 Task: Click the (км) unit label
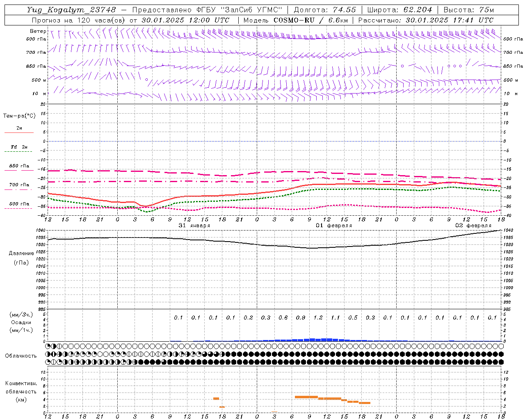pyautogui.click(x=21, y=399)
